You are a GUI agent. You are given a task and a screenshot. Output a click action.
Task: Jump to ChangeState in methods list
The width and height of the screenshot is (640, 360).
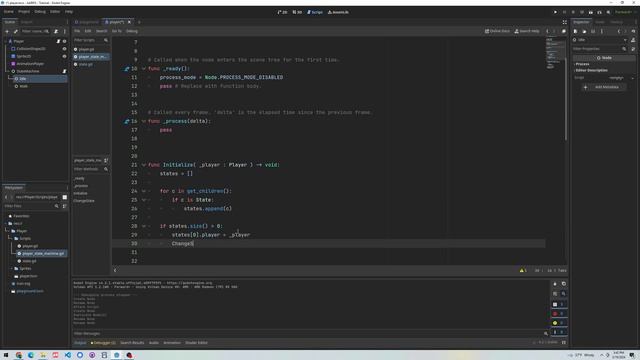[x=84, y=201]
